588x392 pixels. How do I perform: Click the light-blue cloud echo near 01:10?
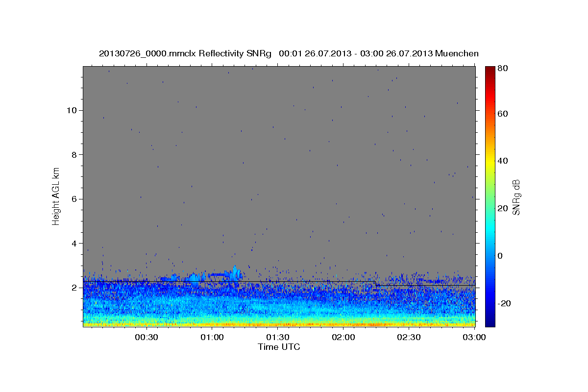237,272
